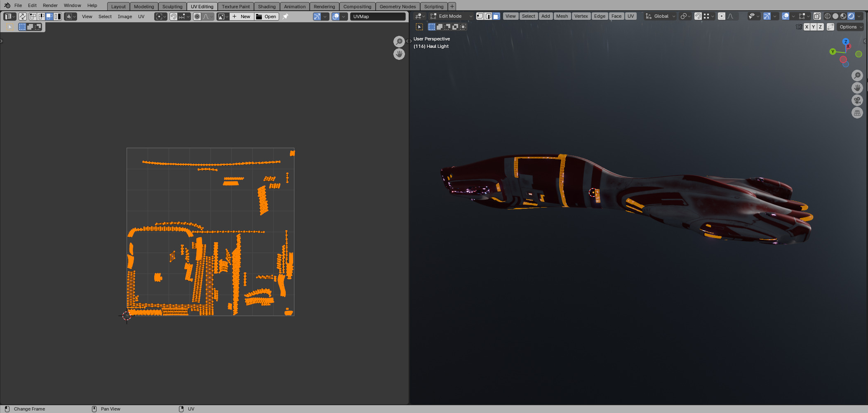Toggle camera view in 3D viewport
Screen dimensions: 868x413
(857, 100)
